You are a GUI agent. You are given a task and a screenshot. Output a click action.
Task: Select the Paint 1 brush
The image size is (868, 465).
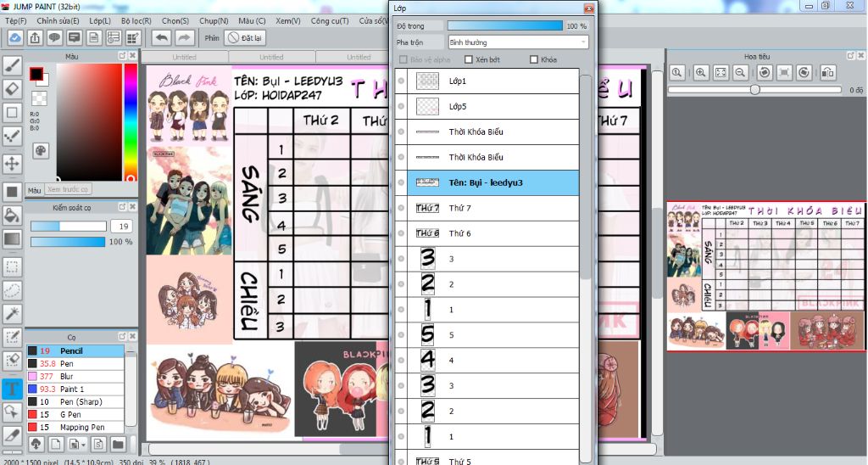(75, 389)
